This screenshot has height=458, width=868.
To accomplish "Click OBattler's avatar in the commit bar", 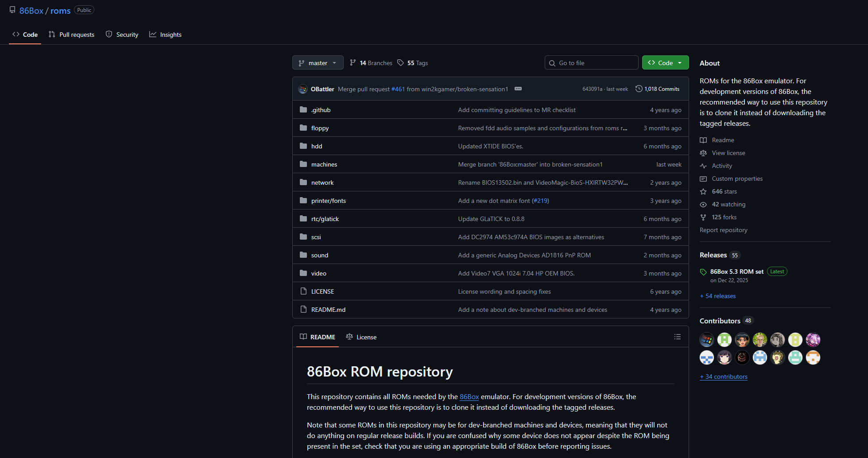I will pos(303,89).
